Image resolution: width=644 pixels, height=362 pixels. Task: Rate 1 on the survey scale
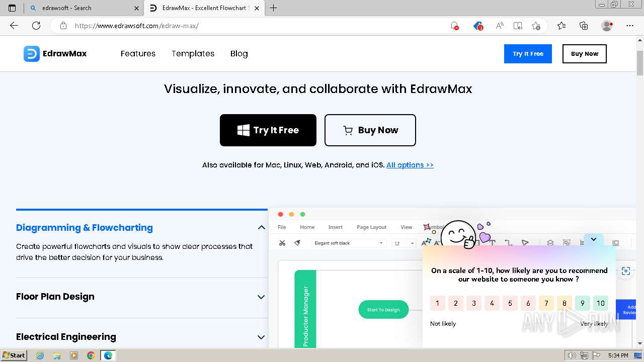point(437,303)
